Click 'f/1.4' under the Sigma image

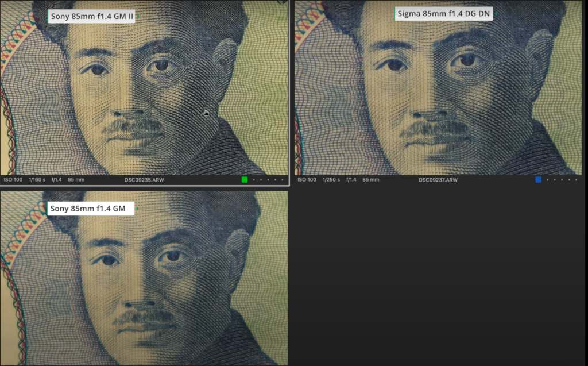tap(351, 180)
